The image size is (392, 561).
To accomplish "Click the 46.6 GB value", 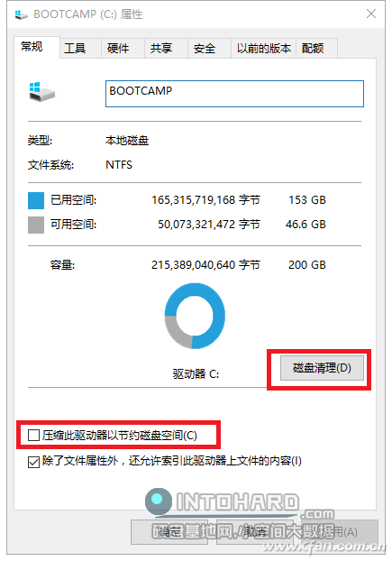I will (305, 225).
